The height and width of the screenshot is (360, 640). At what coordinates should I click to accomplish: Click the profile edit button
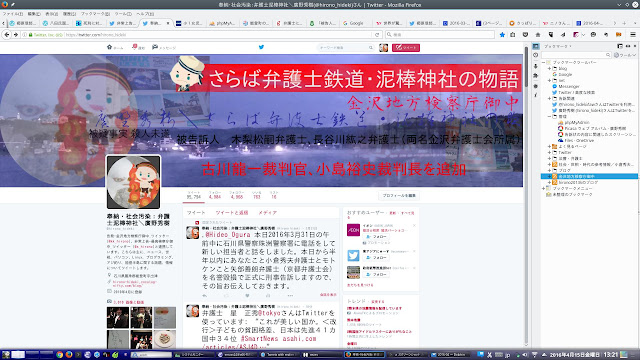point(398,196)
